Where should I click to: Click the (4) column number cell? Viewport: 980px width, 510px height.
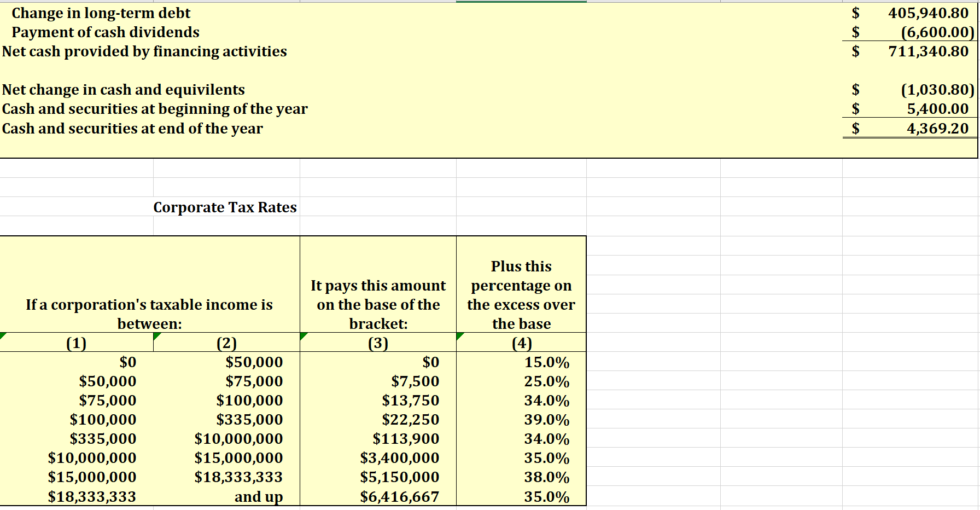coord(522,343)
